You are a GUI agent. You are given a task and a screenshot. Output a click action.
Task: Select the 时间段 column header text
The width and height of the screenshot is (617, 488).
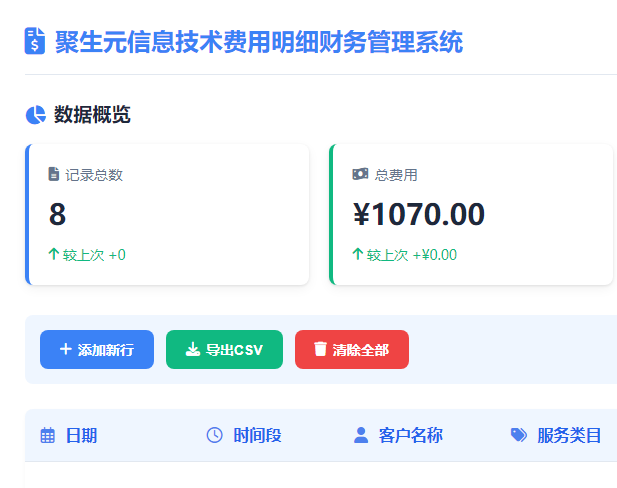pos(257,435)
